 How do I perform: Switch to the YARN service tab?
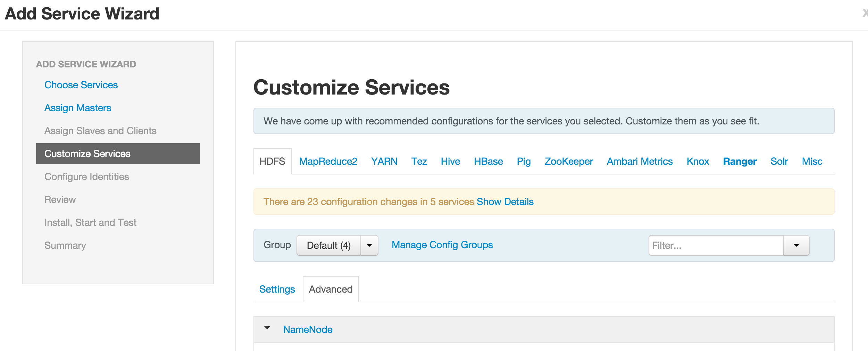point(384,162)
